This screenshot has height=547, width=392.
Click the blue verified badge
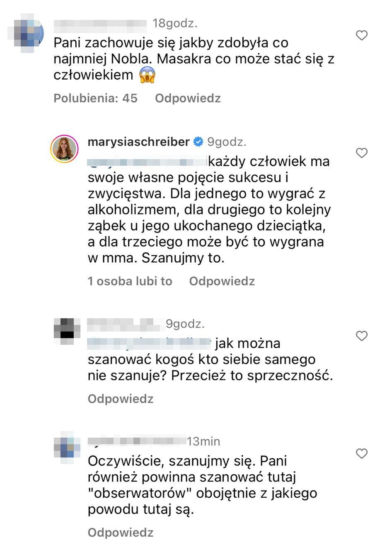coord(198,142)
